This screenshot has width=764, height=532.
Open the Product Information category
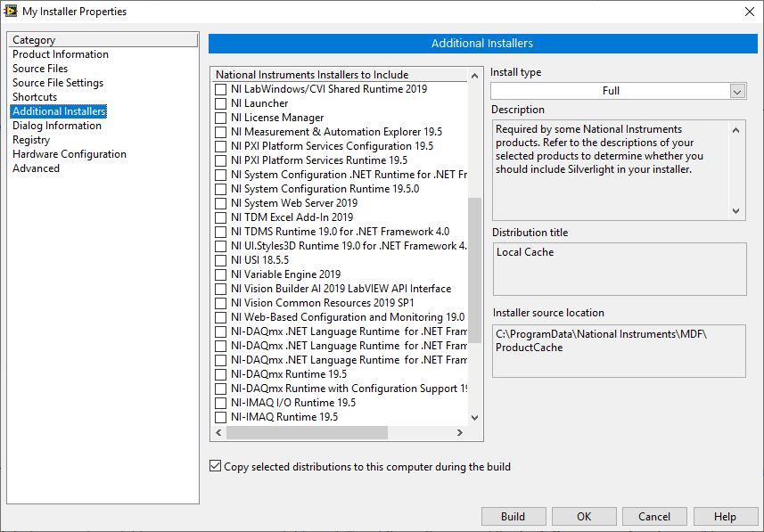tap(61, 54)
